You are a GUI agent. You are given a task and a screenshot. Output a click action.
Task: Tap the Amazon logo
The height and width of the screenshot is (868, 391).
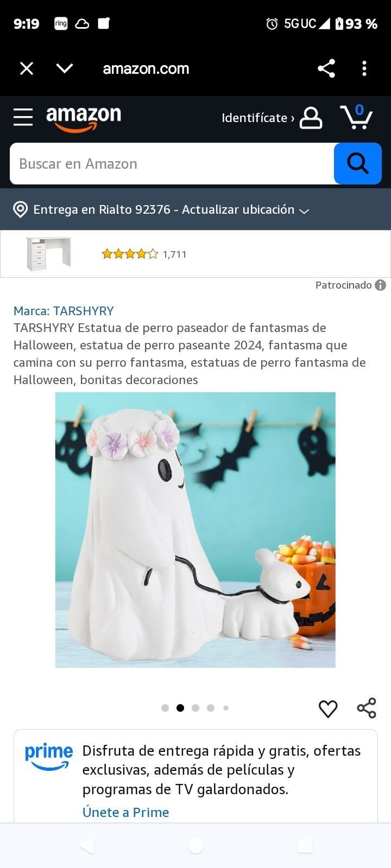click(84, 119)
